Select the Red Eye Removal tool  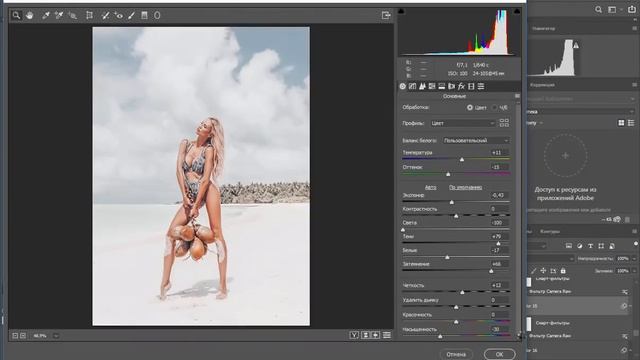[x=119, y=16]
